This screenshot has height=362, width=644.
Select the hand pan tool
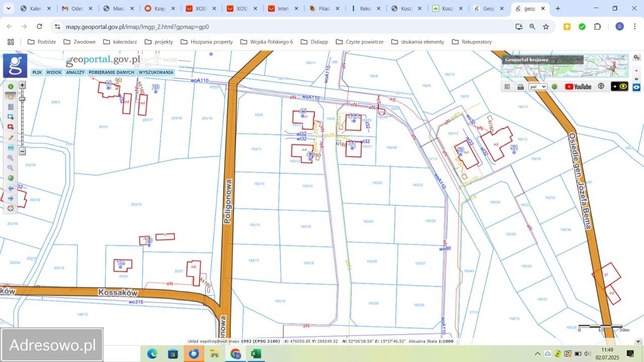point(11,97)
